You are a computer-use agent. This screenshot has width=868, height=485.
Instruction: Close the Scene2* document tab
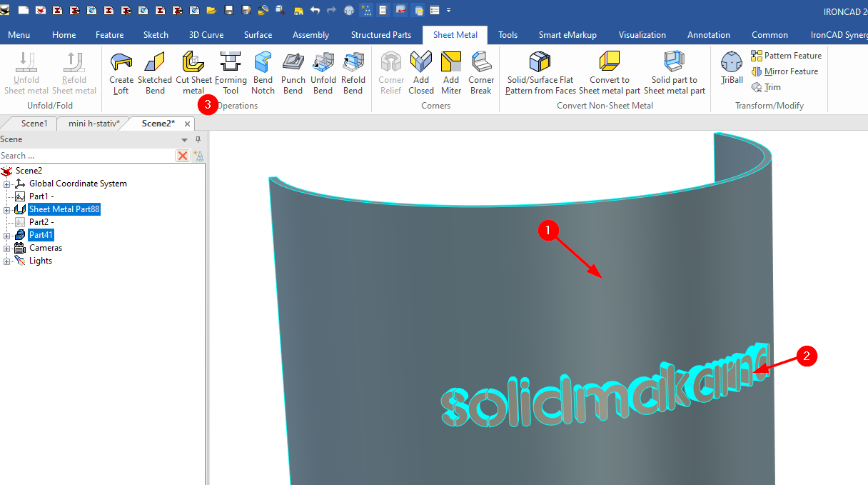coord(187,124)
